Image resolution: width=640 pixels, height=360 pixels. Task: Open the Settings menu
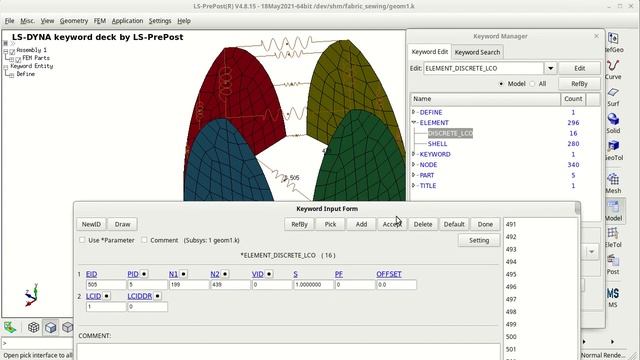click(160, 21)
